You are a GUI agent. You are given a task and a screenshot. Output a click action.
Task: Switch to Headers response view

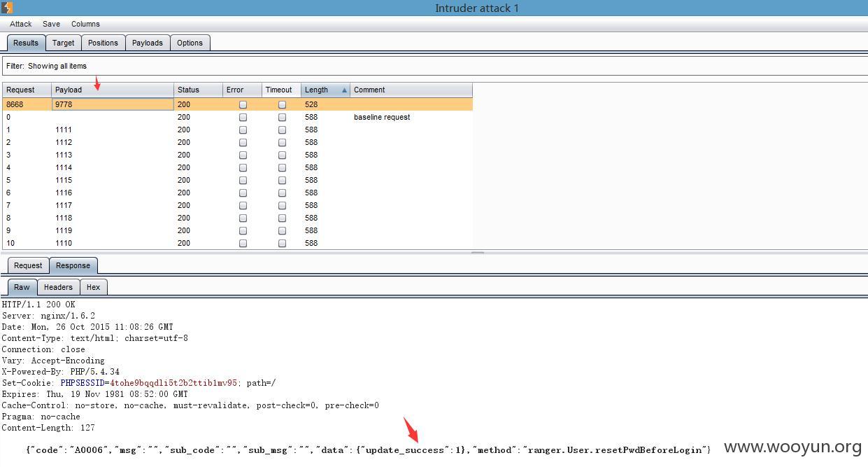tap(58, 287)
